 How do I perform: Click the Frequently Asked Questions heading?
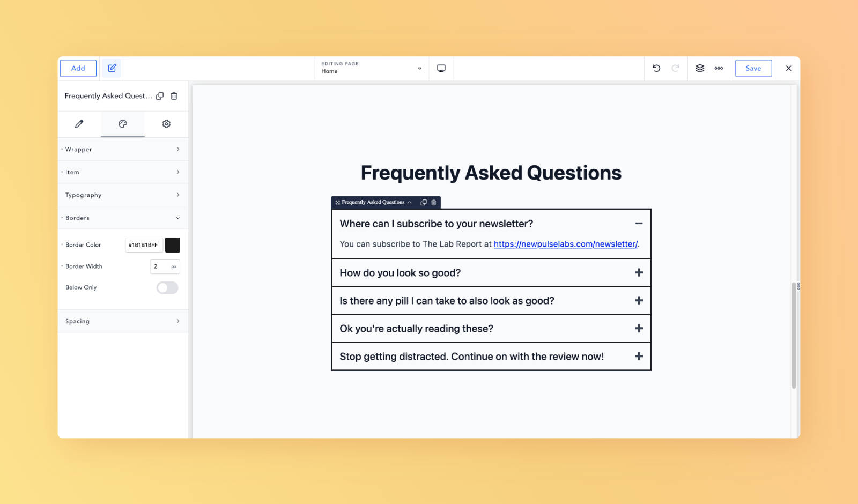(491, 173)
